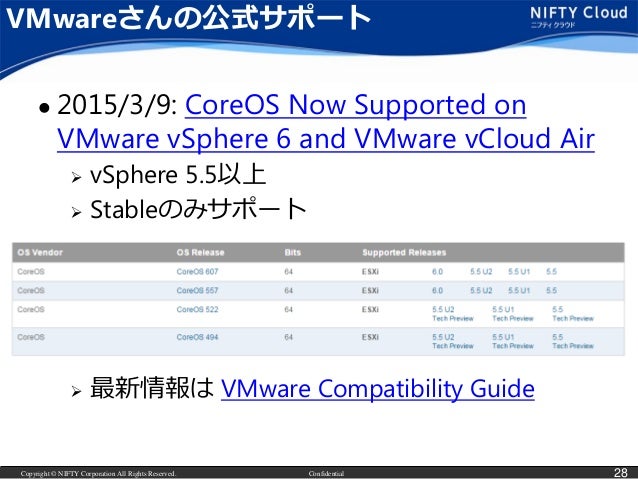Open the CoreOS Now Supported on vSphere link

click(x=326, y=121)
